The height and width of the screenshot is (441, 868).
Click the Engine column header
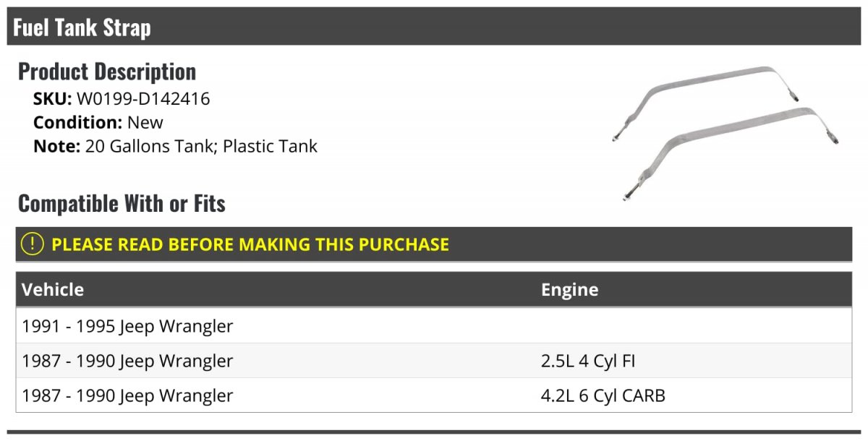tap(569, 290)
